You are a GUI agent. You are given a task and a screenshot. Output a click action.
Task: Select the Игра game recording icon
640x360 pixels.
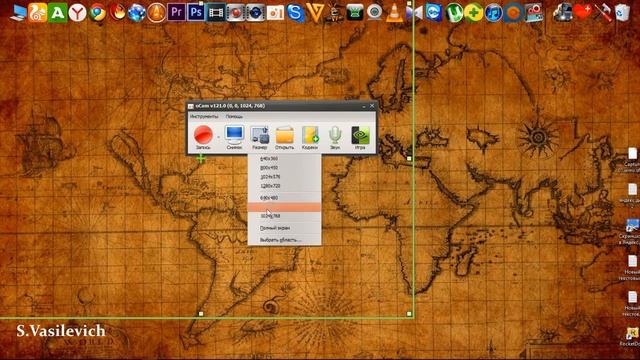click(x=360, y=138)
